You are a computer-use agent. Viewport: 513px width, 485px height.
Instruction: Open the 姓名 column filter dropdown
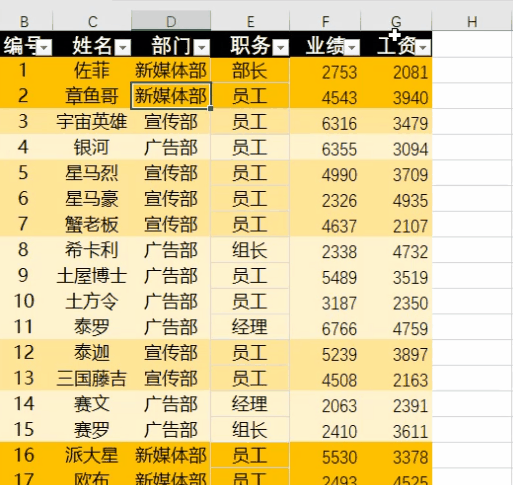(x=123, y=48)
